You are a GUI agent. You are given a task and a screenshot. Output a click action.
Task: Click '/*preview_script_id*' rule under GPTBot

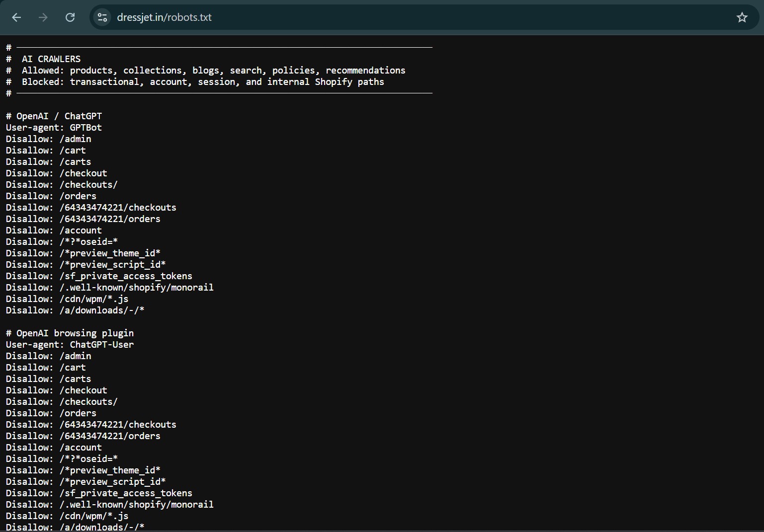click(86, 264)
